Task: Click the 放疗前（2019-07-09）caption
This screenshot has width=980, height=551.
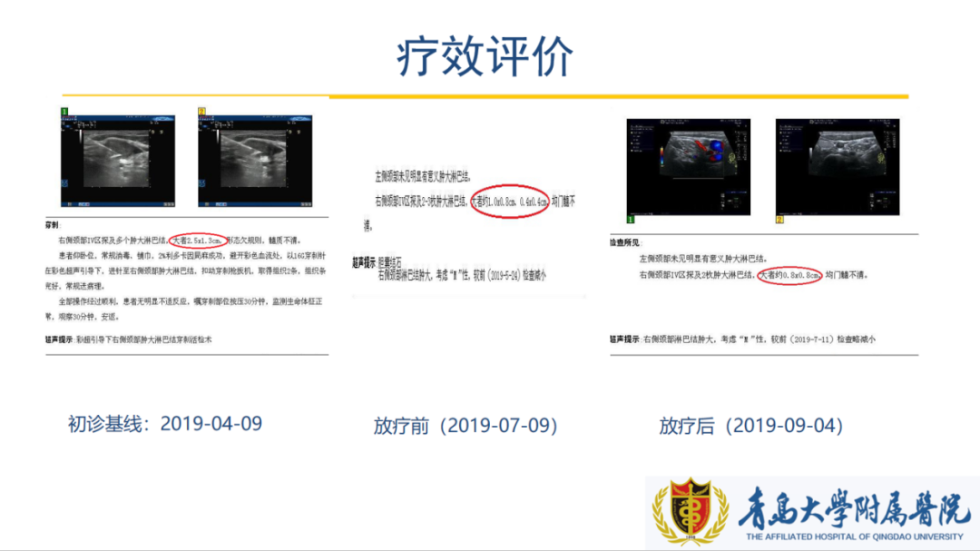Action: pyautogui.click(x=465, y=426)
